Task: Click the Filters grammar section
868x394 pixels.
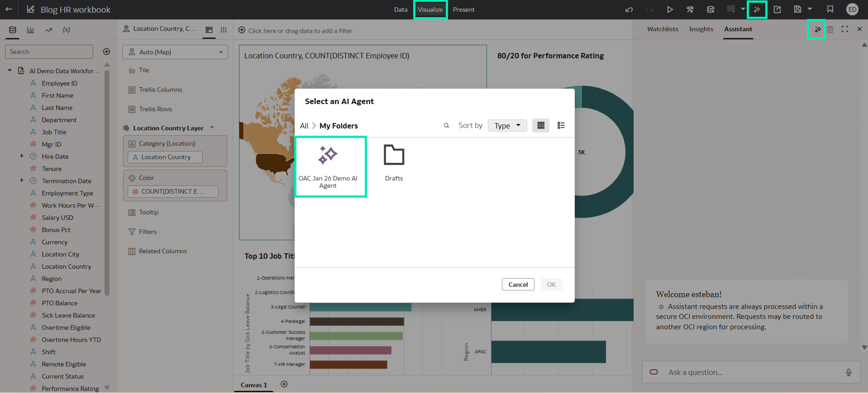Action: tap(148, 232)
